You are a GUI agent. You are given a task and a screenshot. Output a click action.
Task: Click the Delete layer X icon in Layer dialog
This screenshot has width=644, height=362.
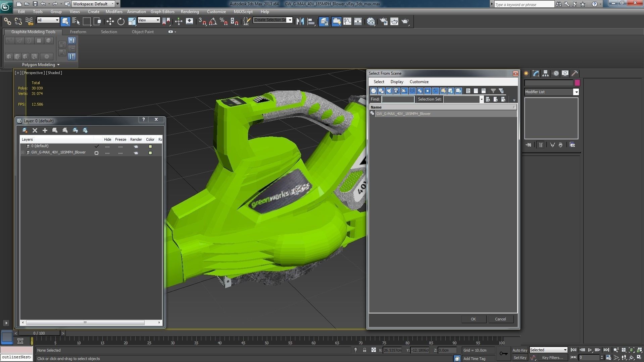35,130
